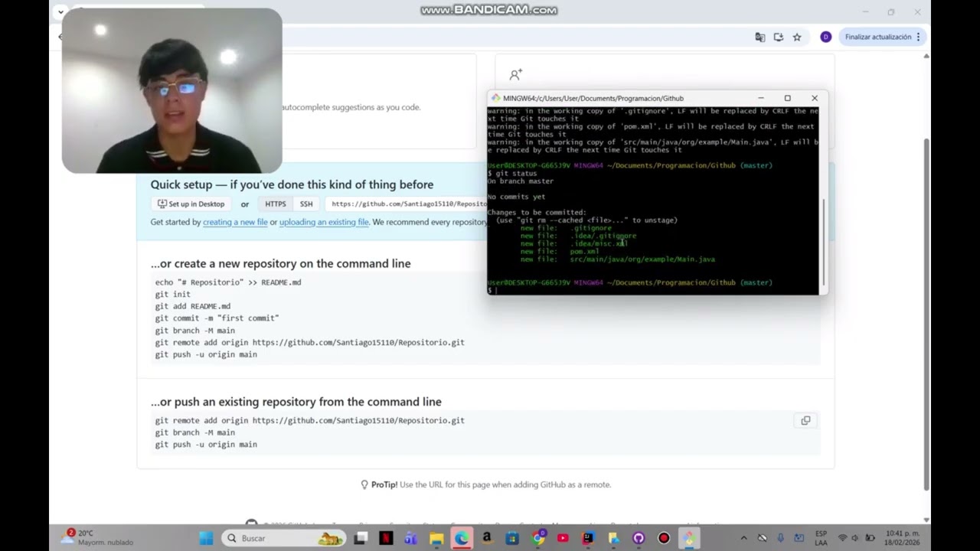Open the Chrome profile avatar D

pyautogui.click(x=825, y=37)
